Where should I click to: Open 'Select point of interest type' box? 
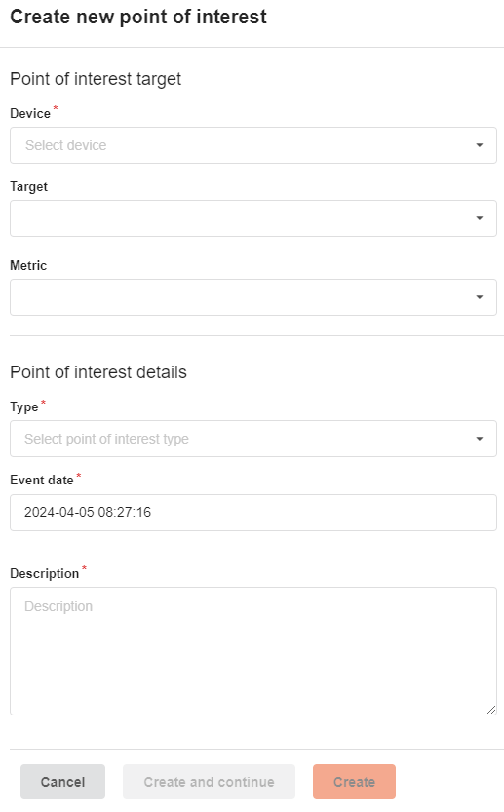tap(253, 439)
